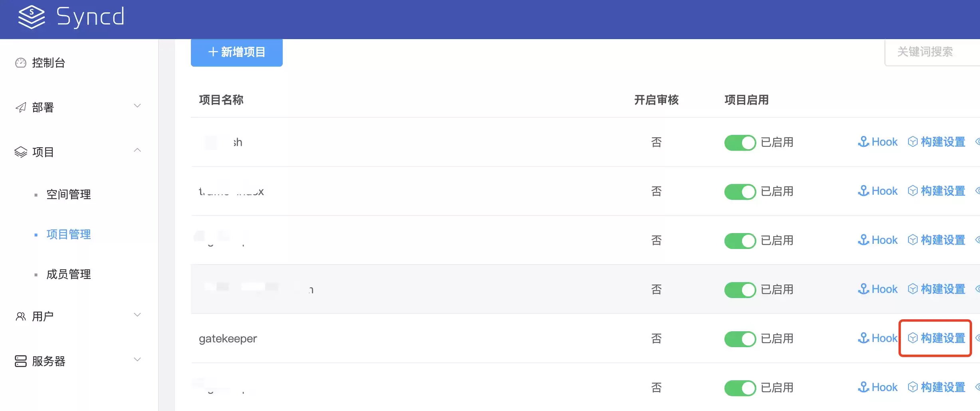Focus the 关键词搜索 search field

932,52
